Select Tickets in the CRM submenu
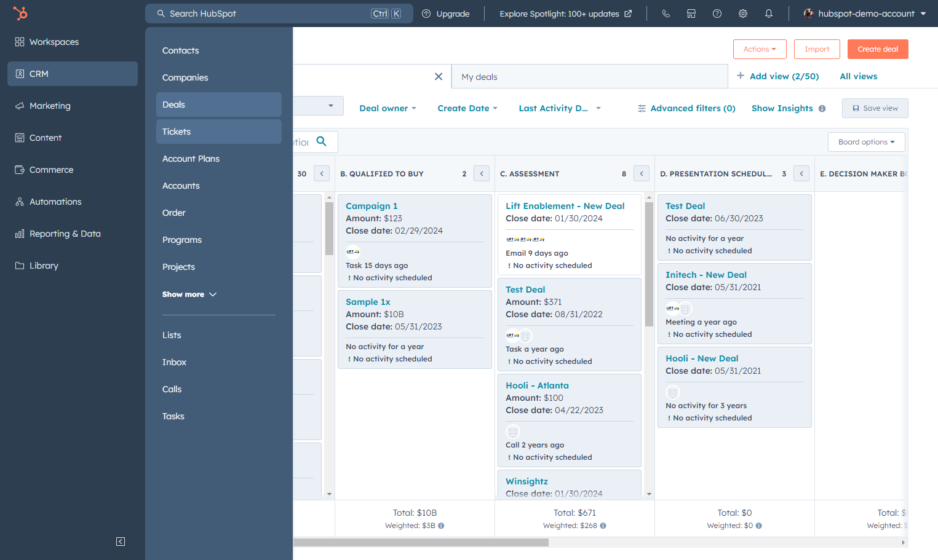The width and height of the screenshot is (938, 560). 219,132
